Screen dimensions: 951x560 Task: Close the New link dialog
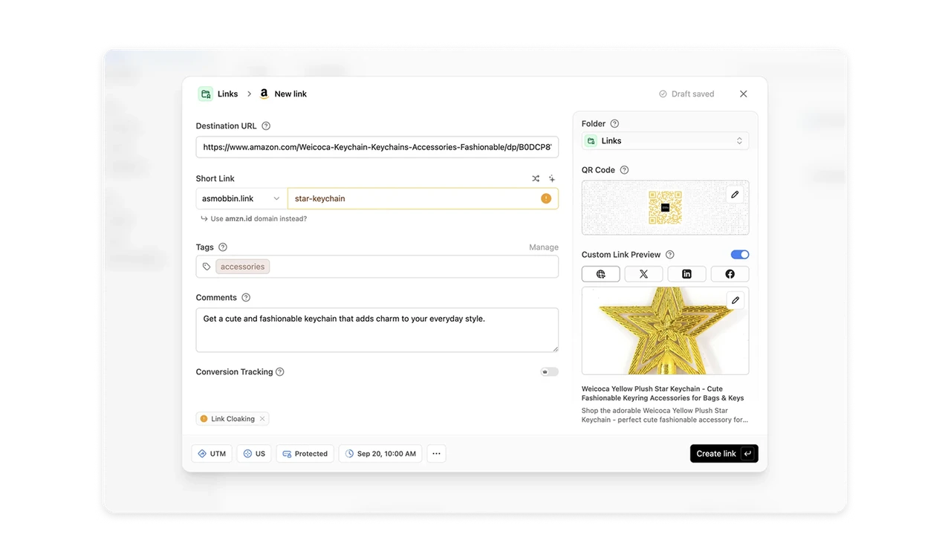pos(744,94)
